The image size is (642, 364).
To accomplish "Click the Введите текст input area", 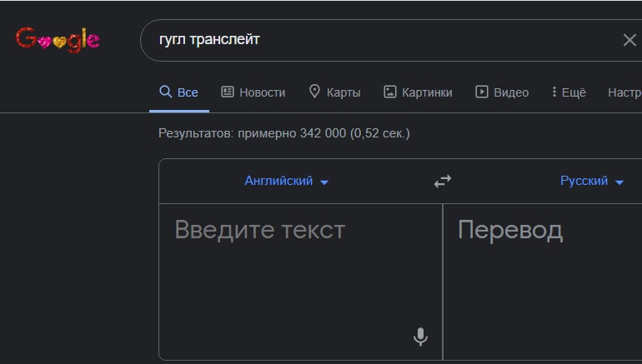I will (300, 282).
